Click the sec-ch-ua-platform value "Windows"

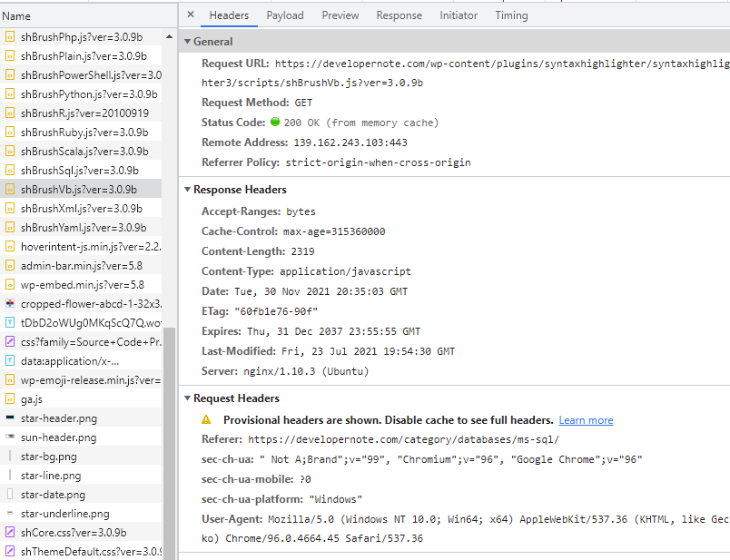336,499
